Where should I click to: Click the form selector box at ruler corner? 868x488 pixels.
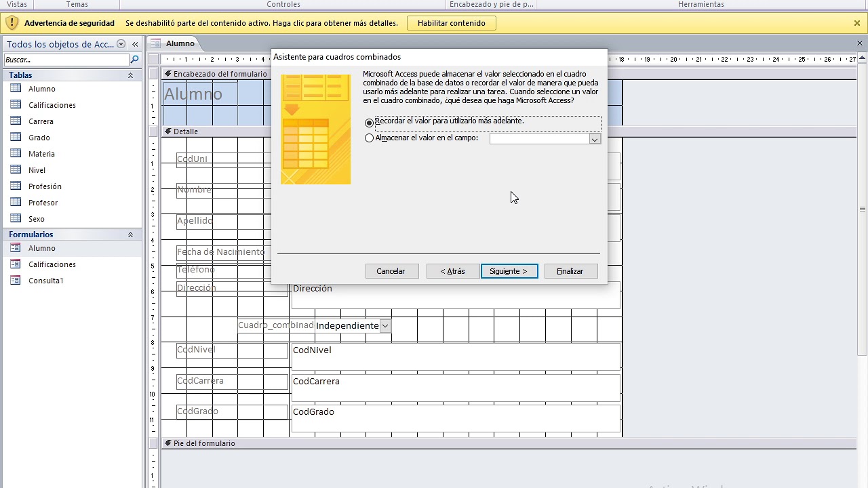click(153, 59)
